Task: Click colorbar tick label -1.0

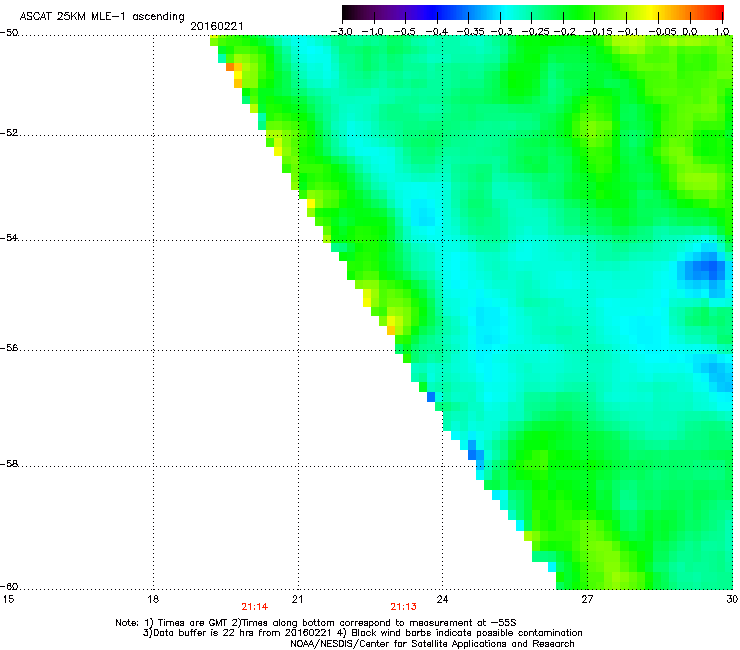Action: click(373, 32)
